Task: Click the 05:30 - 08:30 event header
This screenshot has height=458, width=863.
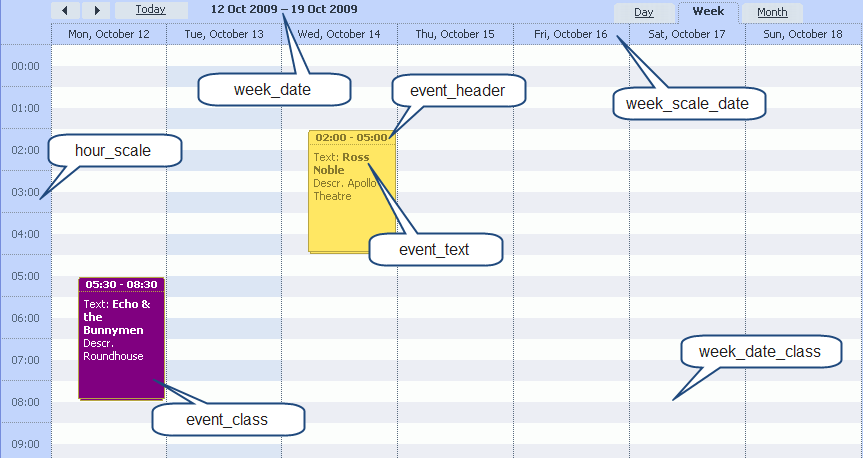Action: [121, 285]
